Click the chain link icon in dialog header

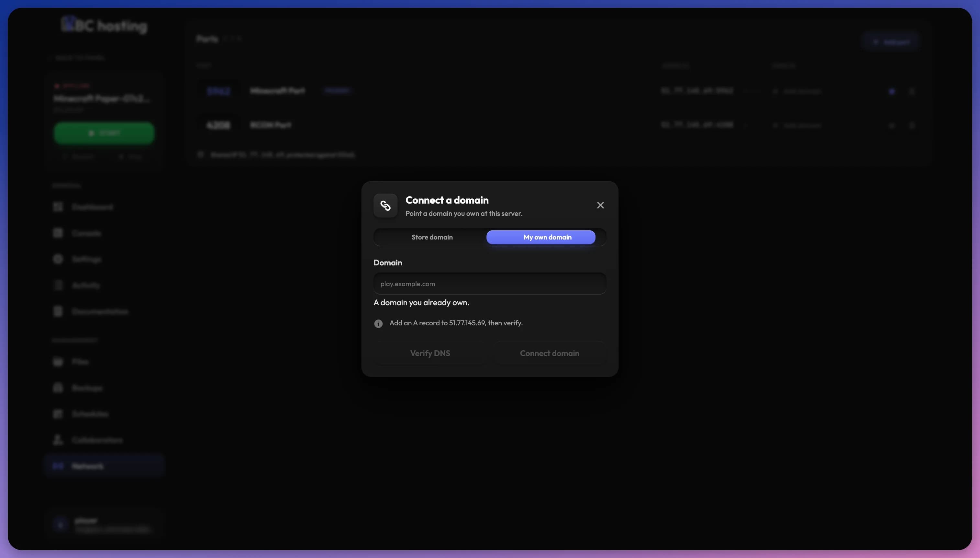tap(385, 206)
